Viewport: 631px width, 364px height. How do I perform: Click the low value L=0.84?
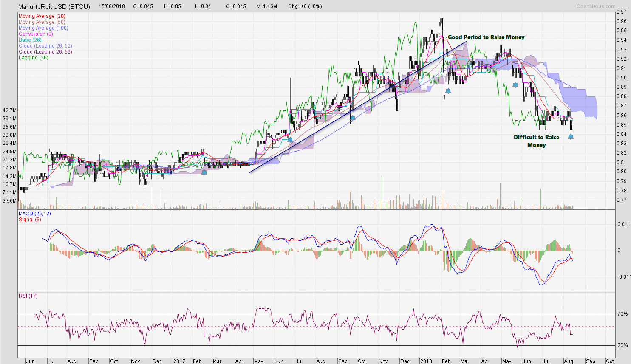pos(203,6)
